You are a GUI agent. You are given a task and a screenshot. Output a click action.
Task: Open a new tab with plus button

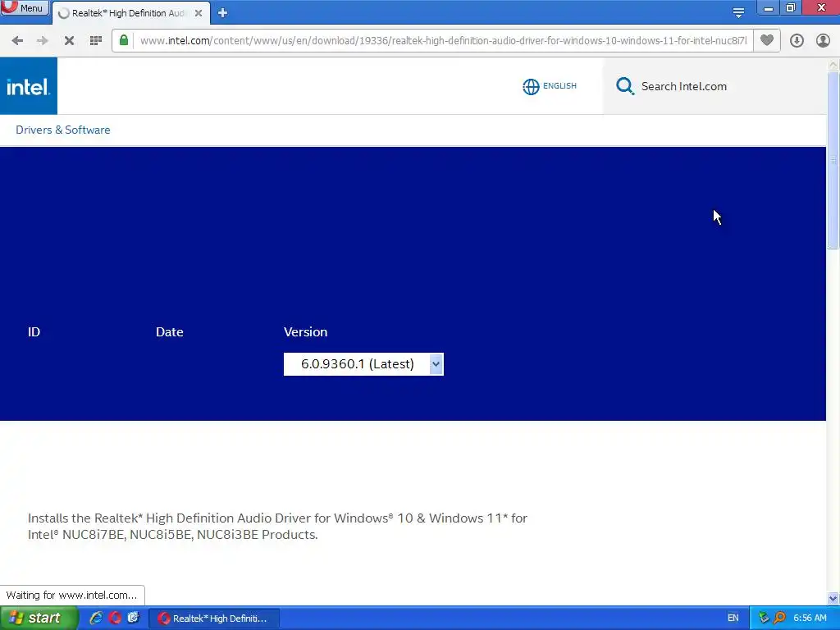(222, 13)
